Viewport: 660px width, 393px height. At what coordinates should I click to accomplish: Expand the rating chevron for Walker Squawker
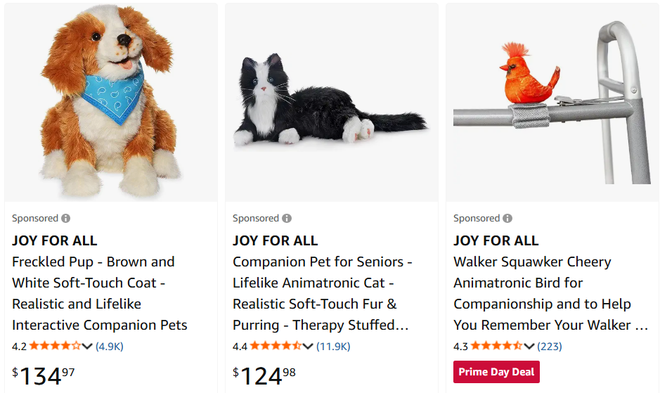click(x=529, y=346)
